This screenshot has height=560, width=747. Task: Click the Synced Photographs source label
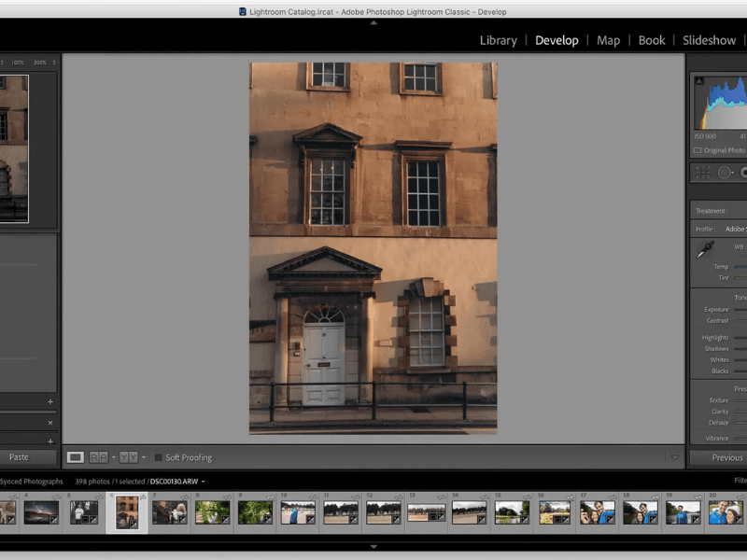32,482
